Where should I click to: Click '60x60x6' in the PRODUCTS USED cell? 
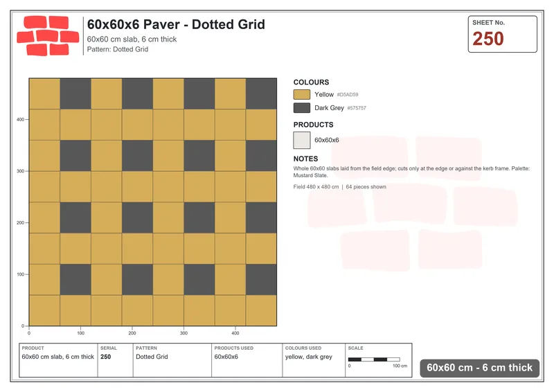(x=226, y=357)
